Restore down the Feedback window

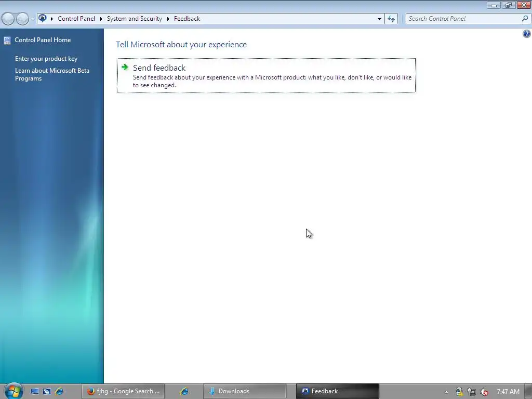point(508,5)
